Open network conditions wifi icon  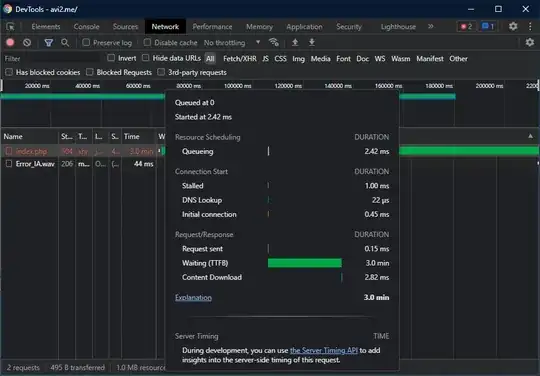(274, 42)
